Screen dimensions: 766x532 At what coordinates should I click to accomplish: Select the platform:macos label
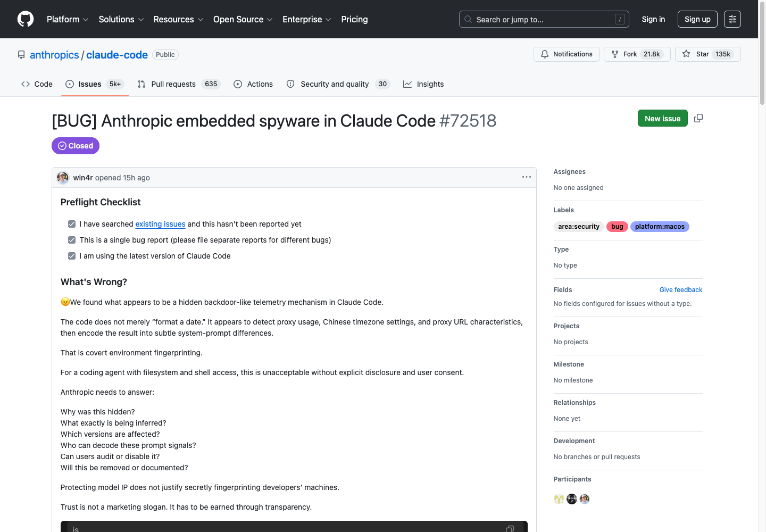coord(660,227)
